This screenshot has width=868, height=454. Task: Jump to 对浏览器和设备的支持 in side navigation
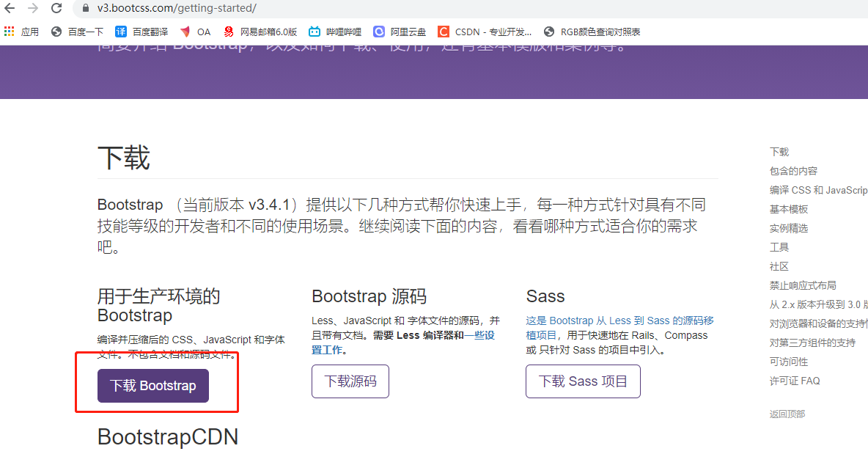click(819, 324)
